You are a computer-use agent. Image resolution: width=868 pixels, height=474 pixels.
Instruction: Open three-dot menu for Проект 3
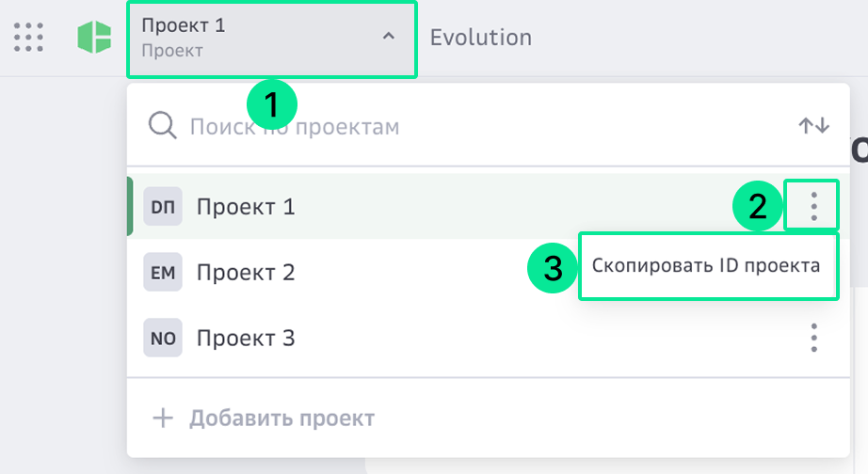(813, 338)
